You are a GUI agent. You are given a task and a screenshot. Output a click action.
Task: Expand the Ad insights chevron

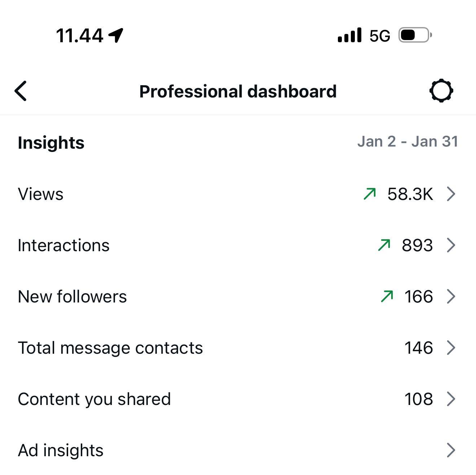click(451, 450)
